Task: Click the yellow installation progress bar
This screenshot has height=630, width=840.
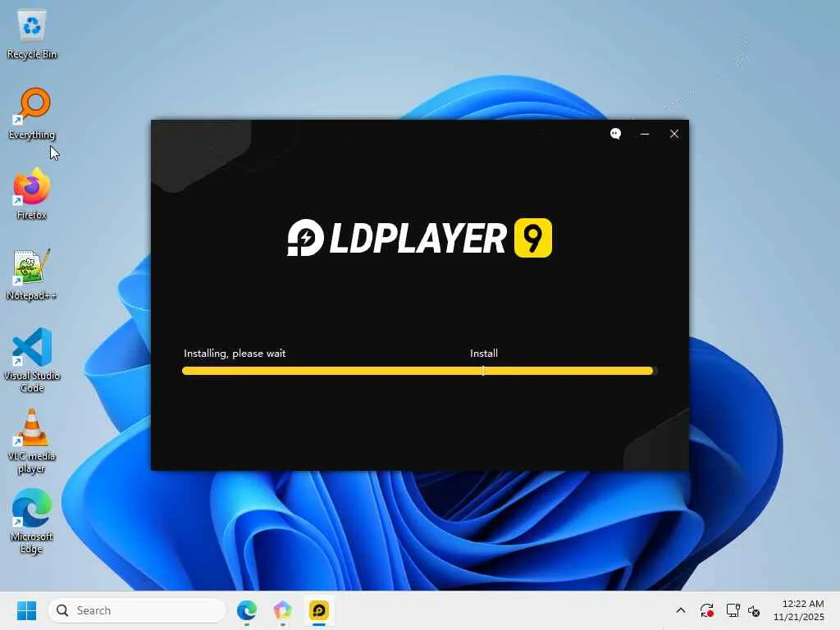Action: (419, 371)
